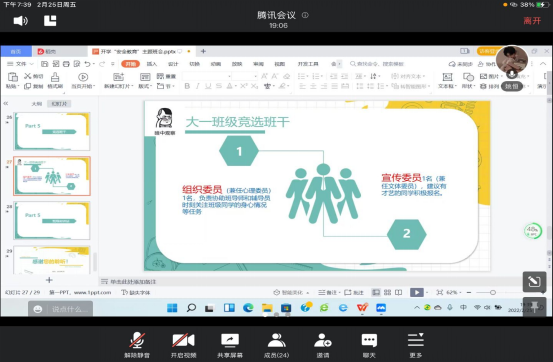Add a slide with plus below thumbnails
The image size is (553, 362).
49,280
